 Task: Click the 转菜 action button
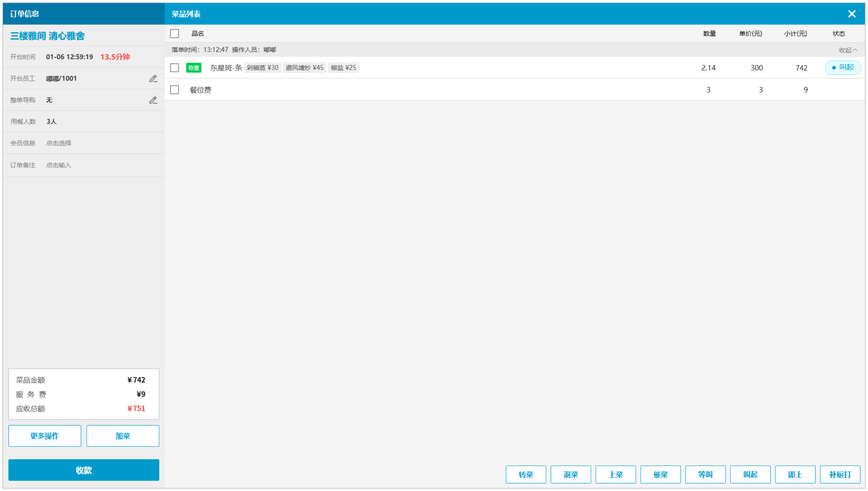point(525,474)
